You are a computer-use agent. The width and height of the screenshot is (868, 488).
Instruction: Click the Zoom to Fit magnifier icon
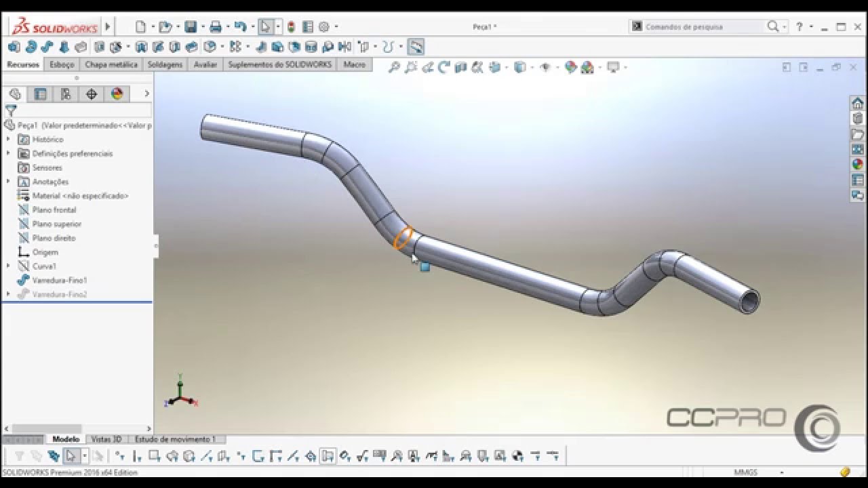click(394, 67)
